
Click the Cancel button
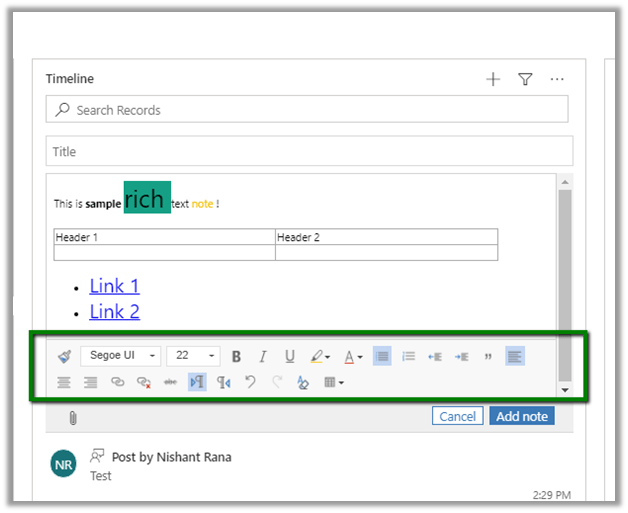pyautogui.click(x=457, y=416)
